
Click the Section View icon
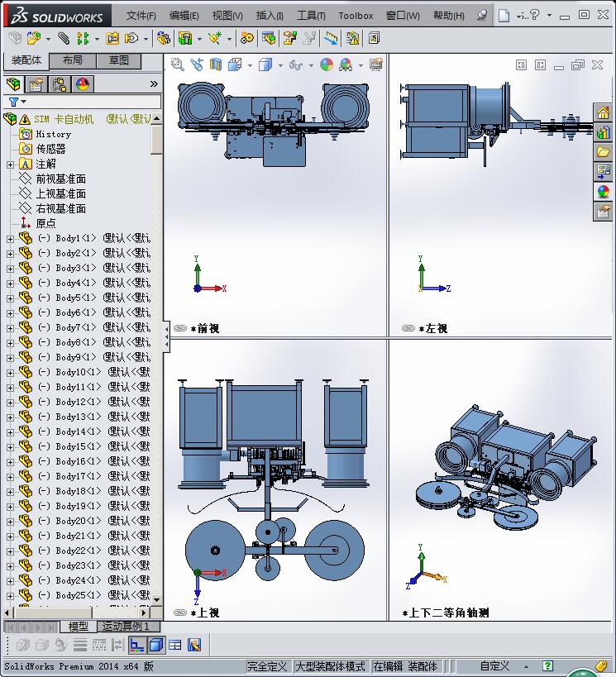tap(216, 64)
